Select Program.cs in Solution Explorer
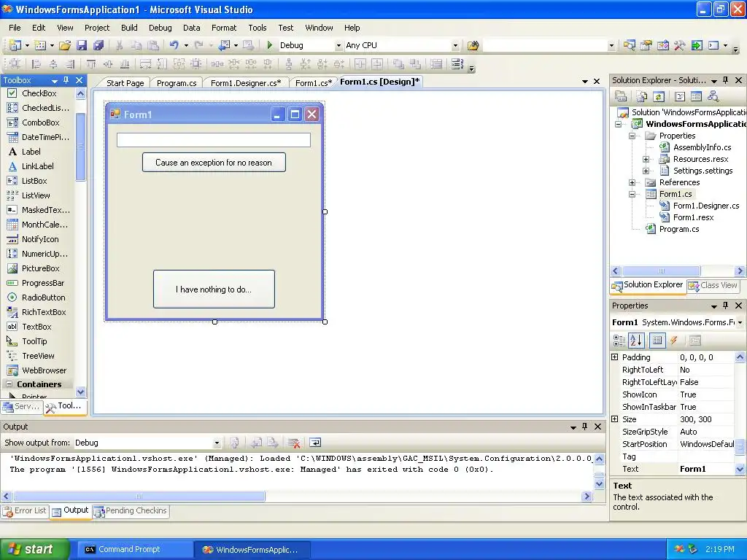Image resolution: width=747 pixels, height=560 pixels. click(x=679, y=229)
